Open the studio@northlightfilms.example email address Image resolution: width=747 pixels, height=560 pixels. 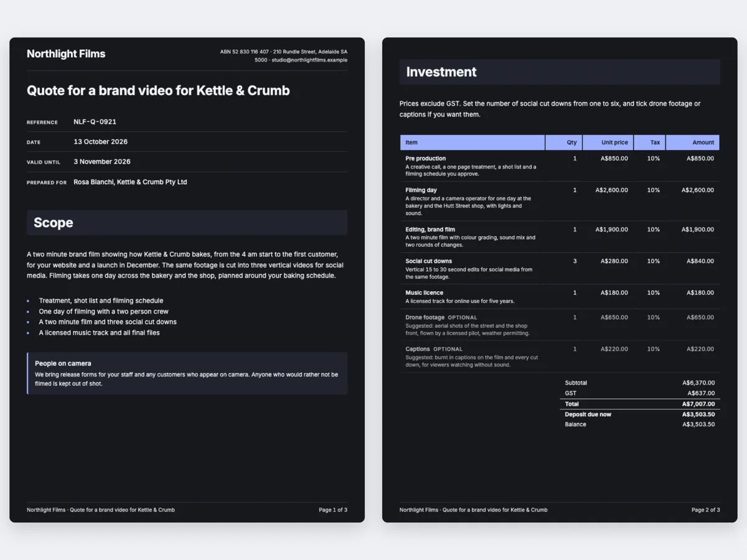tap(309, 60)
